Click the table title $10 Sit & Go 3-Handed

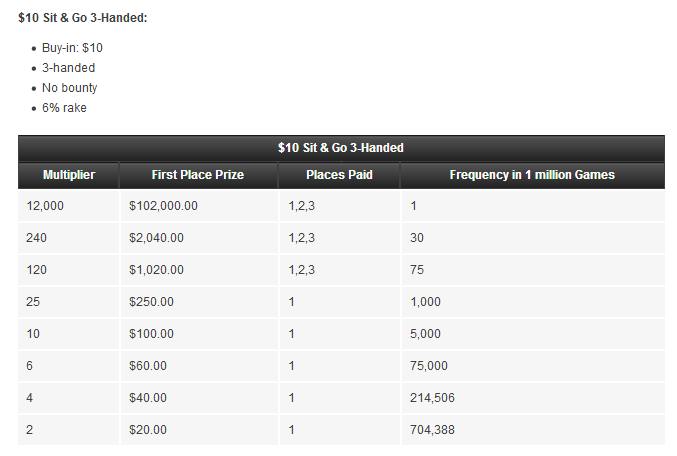341,148
